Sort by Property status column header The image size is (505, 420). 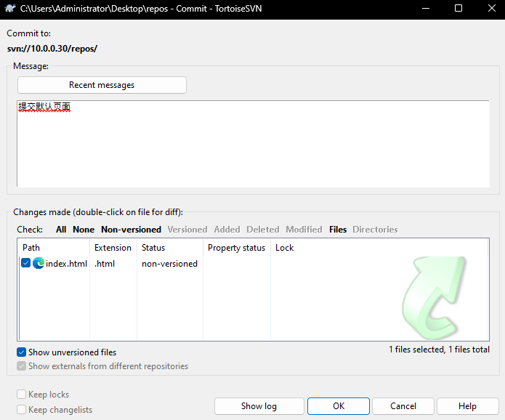pos(237,247)
